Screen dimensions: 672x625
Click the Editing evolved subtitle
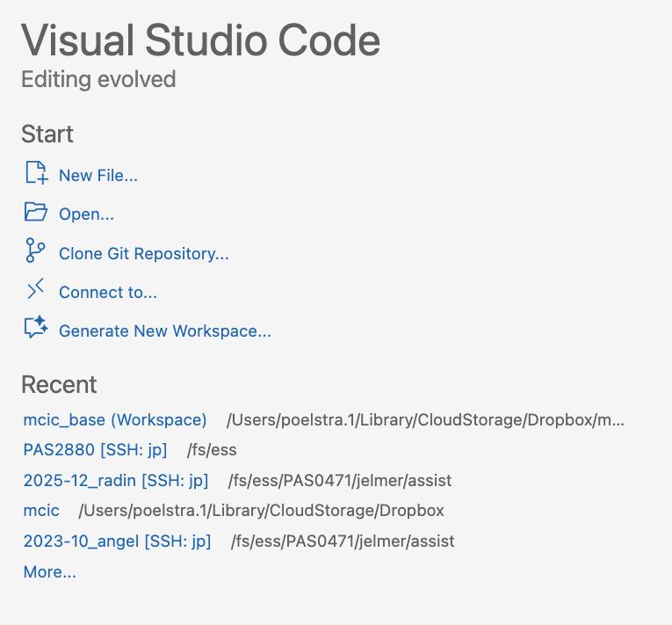coord(98,79)
